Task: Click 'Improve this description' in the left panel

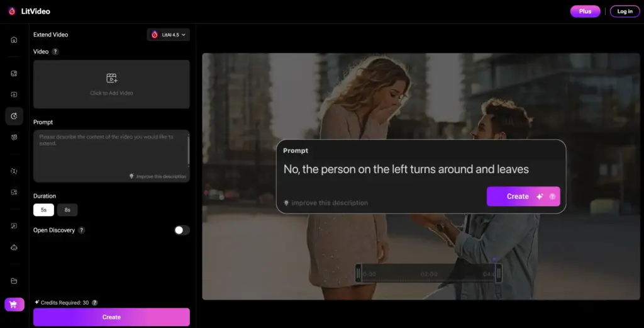Action: (x=161, y=176)
